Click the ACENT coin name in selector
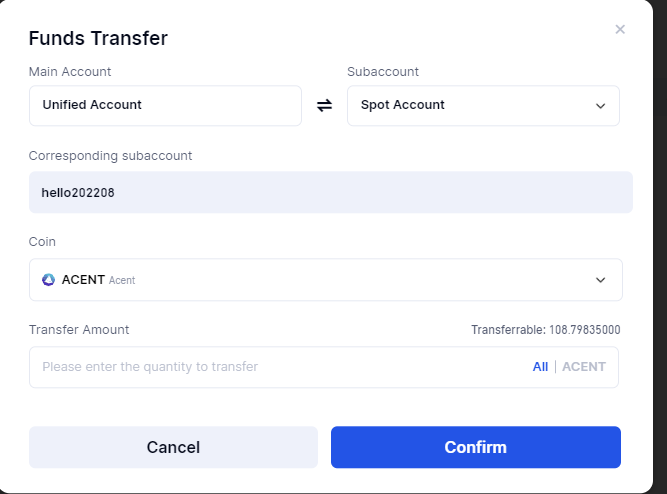 point(84,280)
